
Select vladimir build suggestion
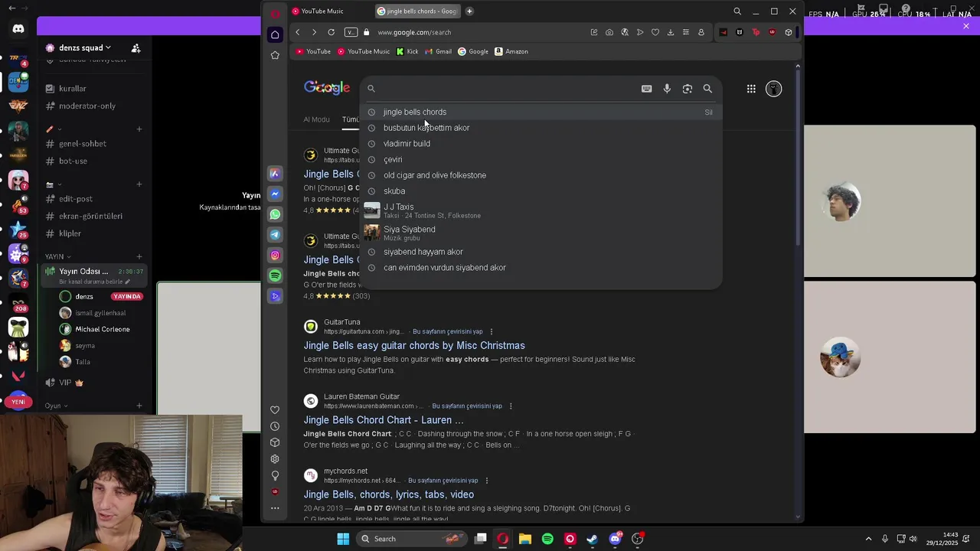coord(541,144)
